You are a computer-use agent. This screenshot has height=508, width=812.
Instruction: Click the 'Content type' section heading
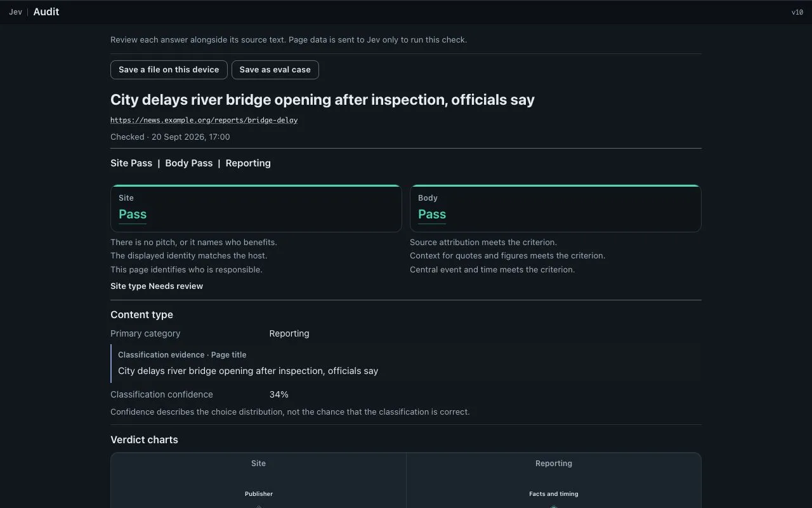141,315
